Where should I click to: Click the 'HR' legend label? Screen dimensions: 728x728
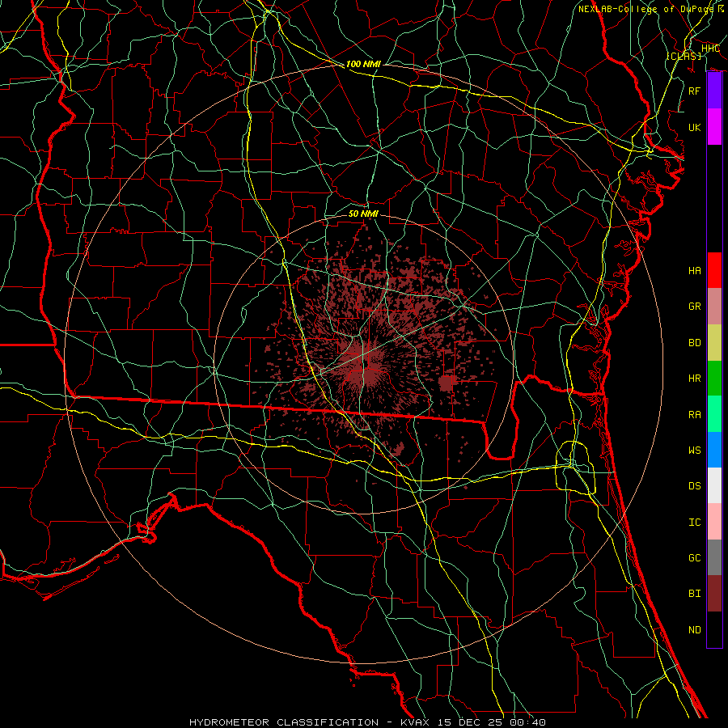[x=694, y=379]
